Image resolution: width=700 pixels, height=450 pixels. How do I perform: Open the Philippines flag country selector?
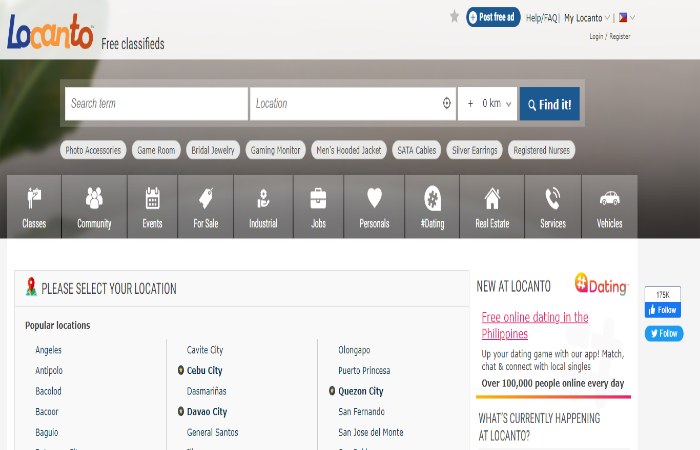pos(626,18)
